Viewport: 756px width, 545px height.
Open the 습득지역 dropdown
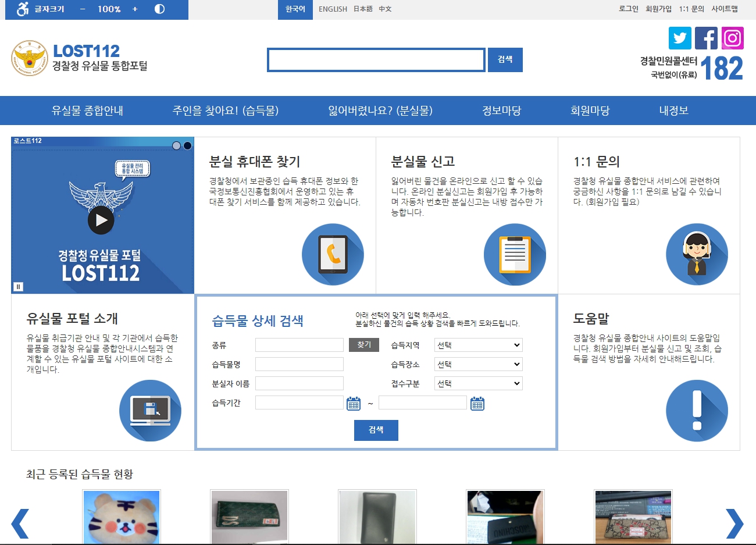(479, 345)
